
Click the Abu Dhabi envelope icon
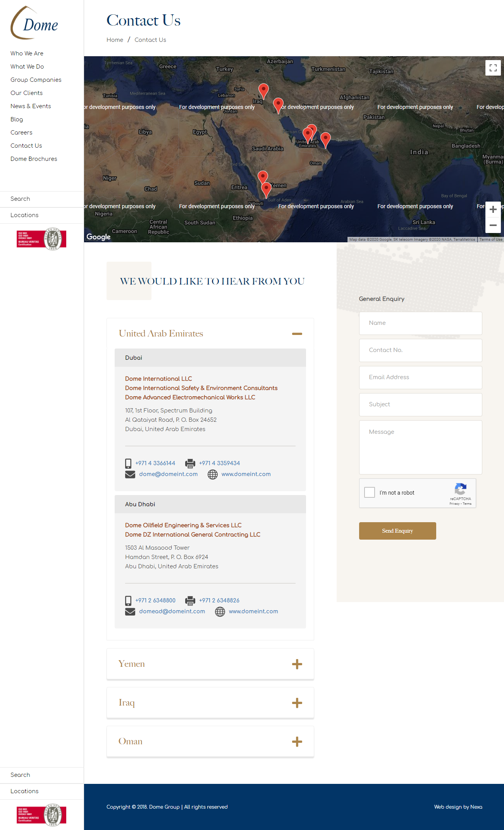click(130, 612)
